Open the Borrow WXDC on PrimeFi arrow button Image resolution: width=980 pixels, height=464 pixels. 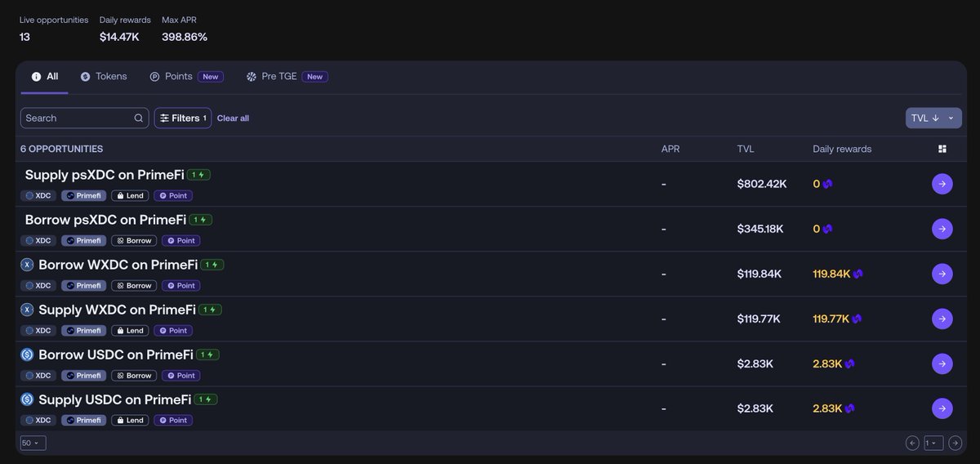coord(942,274)
